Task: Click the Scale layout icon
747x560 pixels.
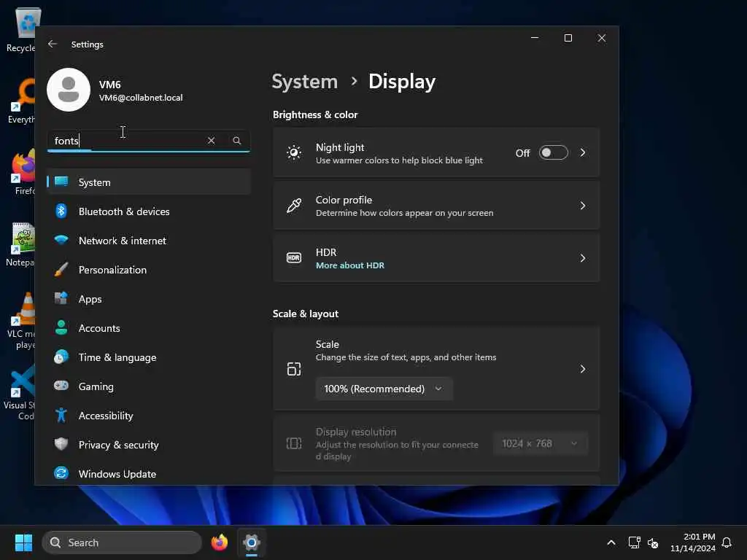Action: [x=294, y=368]
